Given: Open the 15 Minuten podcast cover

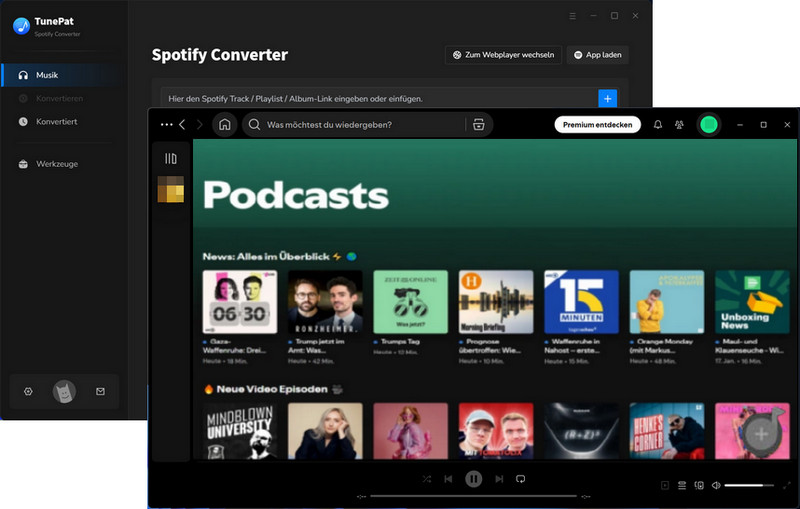Looking at the screenshot, I should coord(582,302).
